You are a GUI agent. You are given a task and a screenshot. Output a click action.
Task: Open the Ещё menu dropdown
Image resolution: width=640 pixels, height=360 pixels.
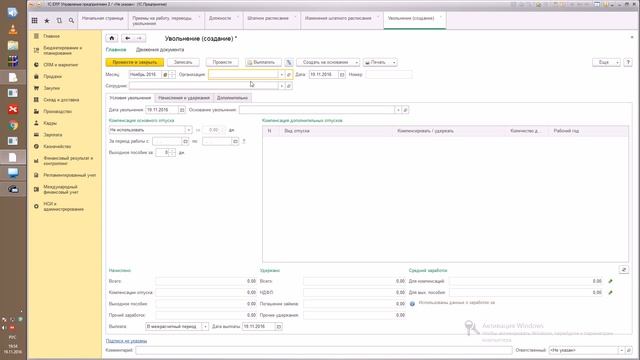tap(607, 62)
